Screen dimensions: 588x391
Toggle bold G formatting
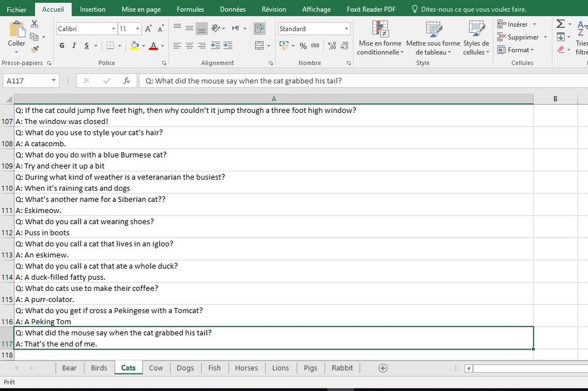point(62,46)
